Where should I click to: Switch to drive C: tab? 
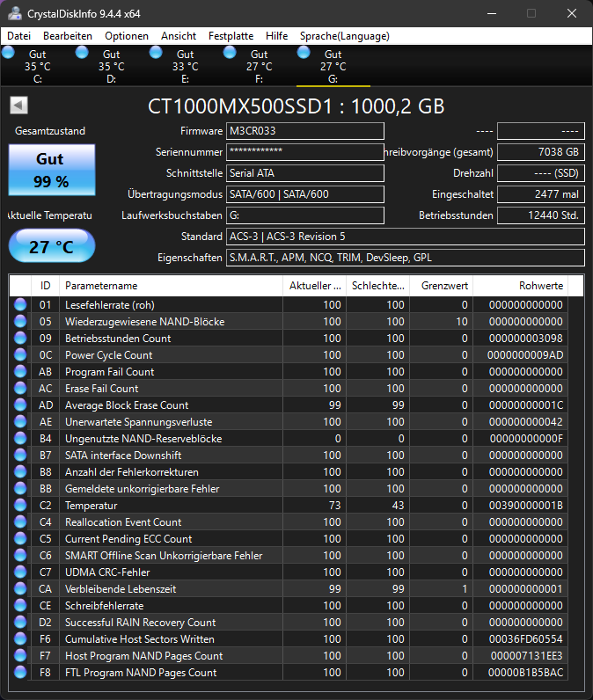pos(37,66)
